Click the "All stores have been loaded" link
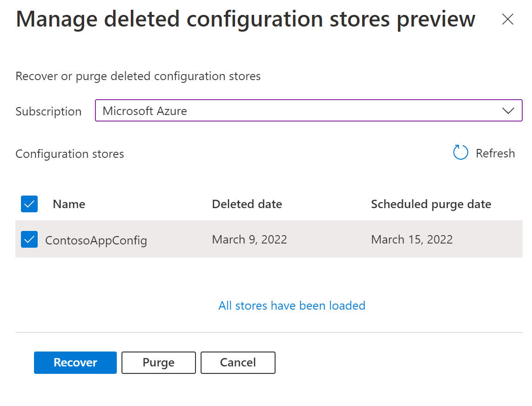This screenshot has height=406, width=532. 292,305
